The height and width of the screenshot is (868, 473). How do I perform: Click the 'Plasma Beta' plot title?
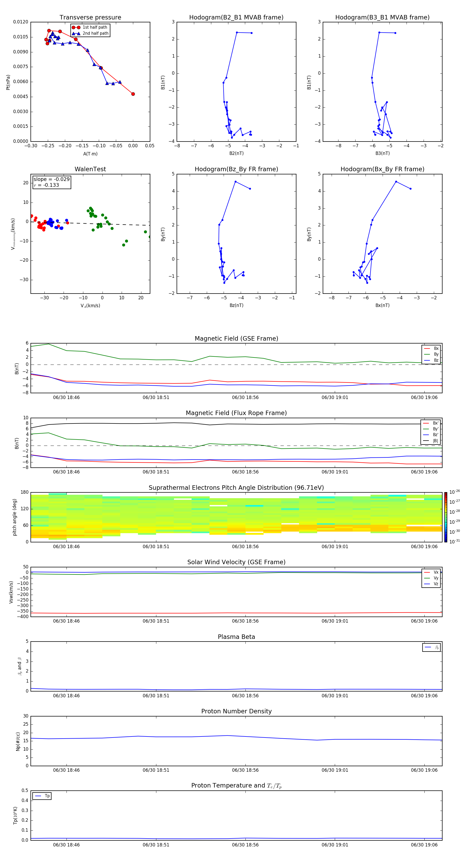pyautogui.click(x=236, y=637)
